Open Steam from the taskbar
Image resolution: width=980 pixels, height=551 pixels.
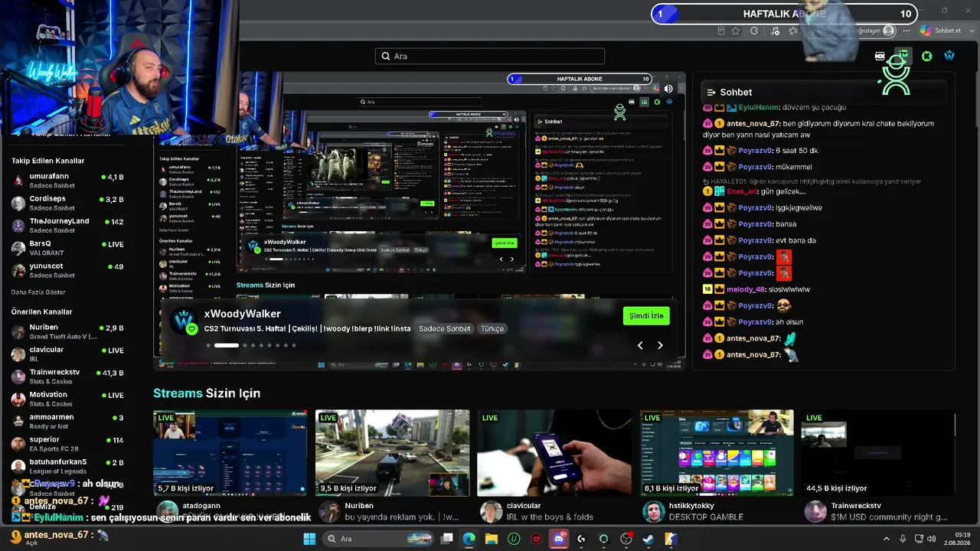(648, 539)
